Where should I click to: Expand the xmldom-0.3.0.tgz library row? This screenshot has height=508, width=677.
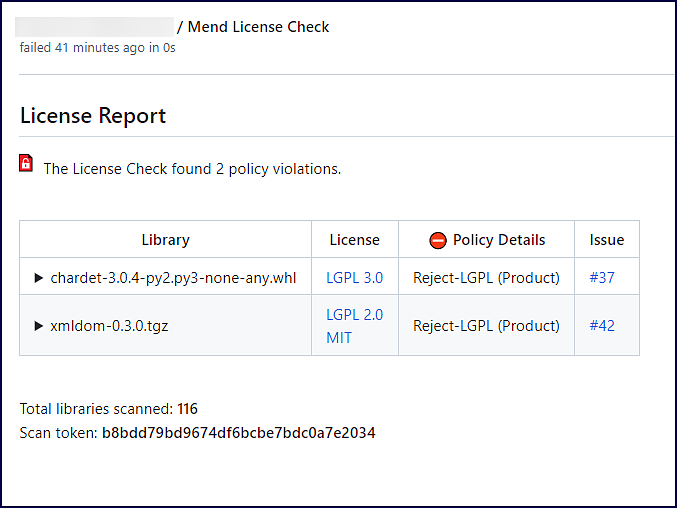pos(39,326)
